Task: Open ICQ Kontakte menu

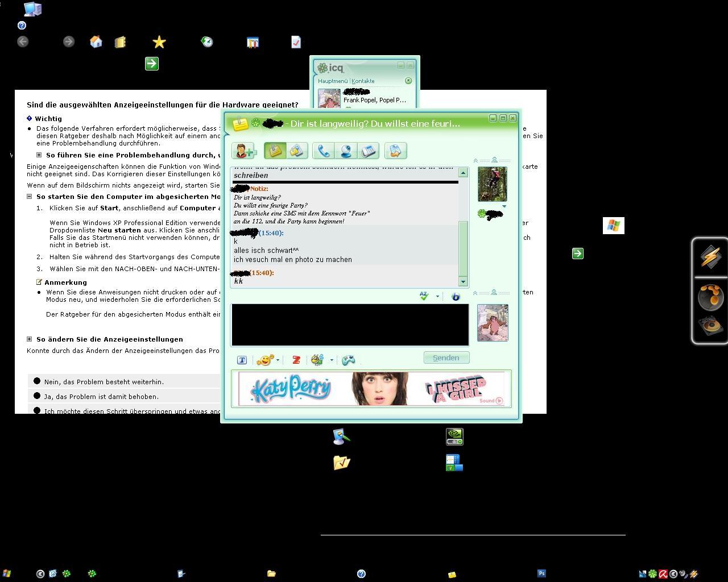Action: pyautogui.click(x=363, y=81)
